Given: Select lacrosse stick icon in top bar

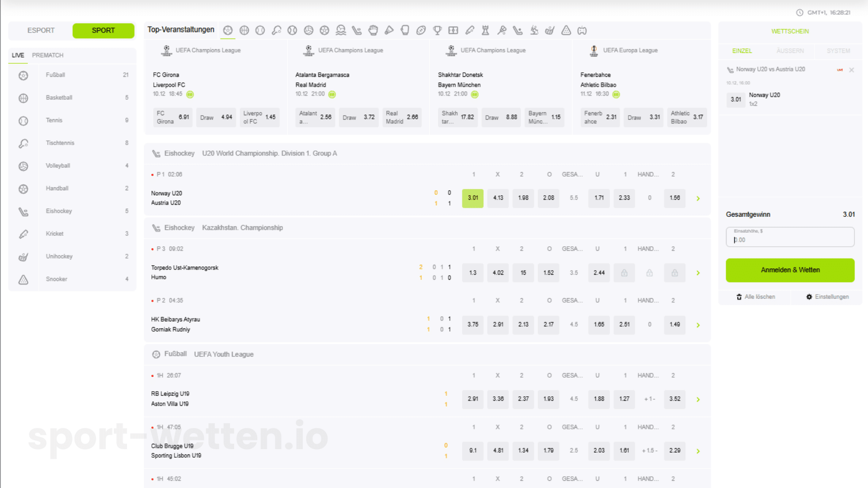Looking at the screenshot, I should (501, 30).
